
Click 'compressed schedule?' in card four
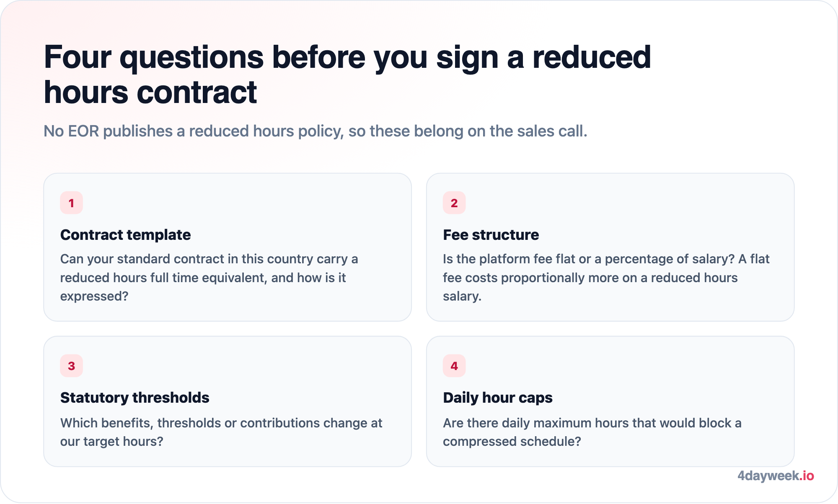point(512,442)
